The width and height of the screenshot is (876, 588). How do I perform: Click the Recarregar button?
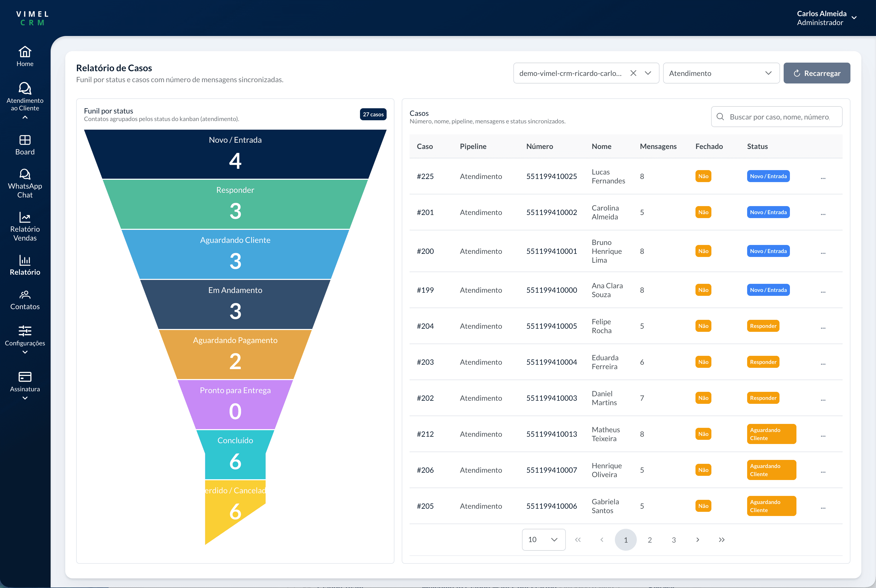coord(817,73)
